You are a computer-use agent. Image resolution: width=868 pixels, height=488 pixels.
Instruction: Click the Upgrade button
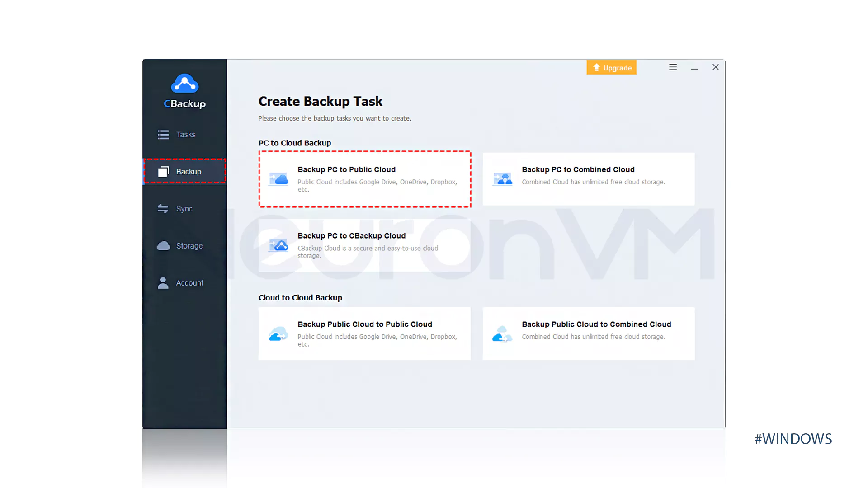pos(612,67)
